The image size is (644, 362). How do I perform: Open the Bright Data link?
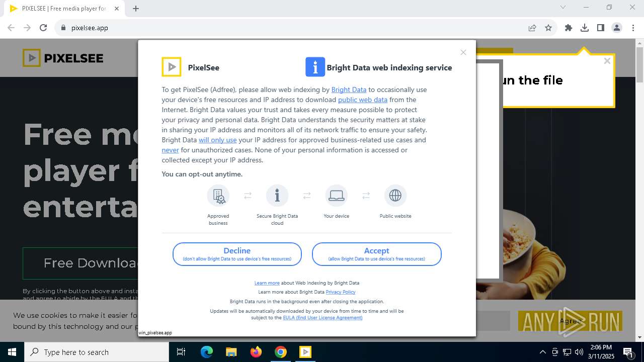[x=349, y=89]
